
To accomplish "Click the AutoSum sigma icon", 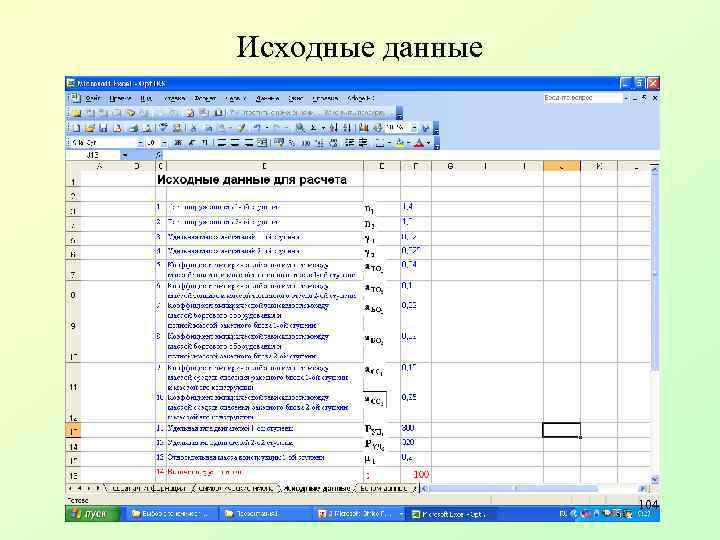I will (313, 128).
